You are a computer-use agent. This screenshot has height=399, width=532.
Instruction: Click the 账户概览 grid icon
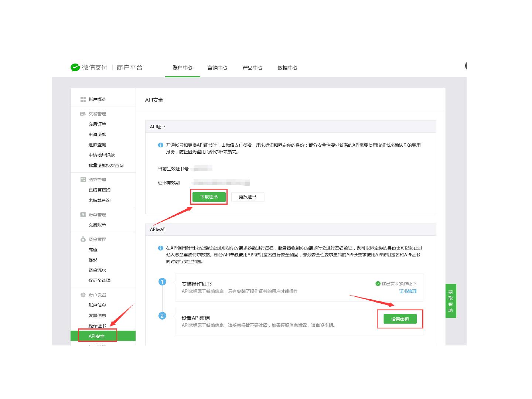point(83,99)
